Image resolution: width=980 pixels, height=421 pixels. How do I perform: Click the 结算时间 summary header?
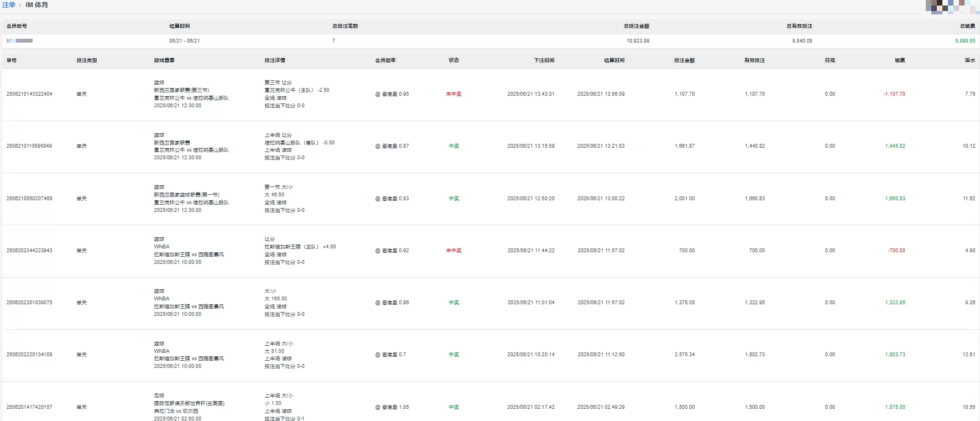180,26
